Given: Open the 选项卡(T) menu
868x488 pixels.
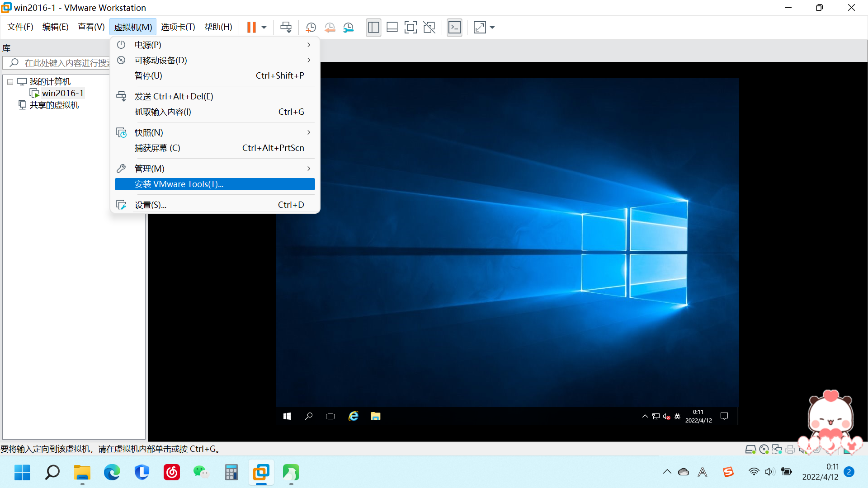Looking at the screenshot, I should pos(178,27).
